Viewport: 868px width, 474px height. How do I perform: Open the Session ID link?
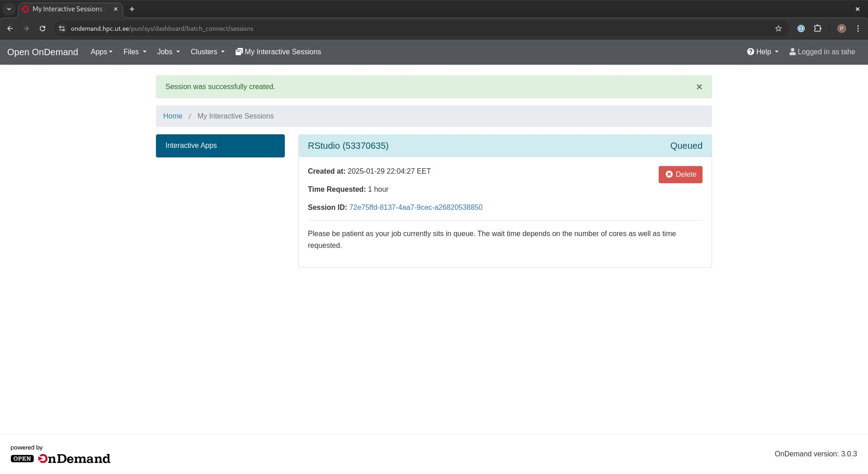[x=415, y=208]
